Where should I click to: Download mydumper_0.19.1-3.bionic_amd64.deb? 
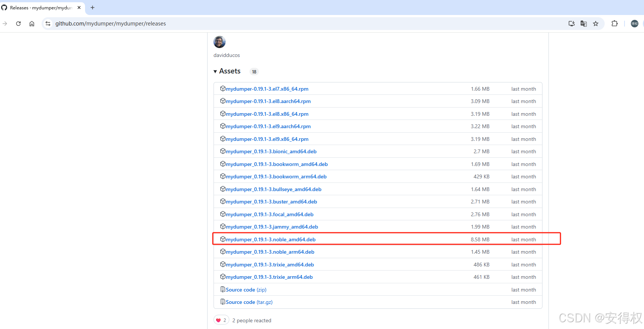pos(271,151)
